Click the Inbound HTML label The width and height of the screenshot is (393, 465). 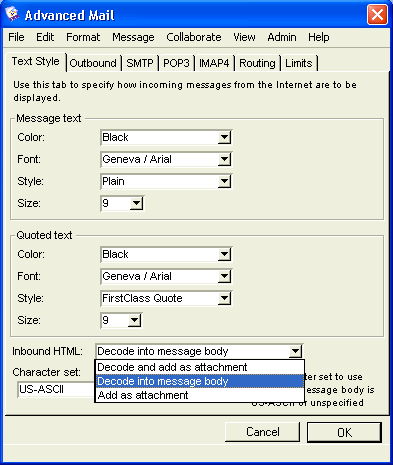coord(47,351)
